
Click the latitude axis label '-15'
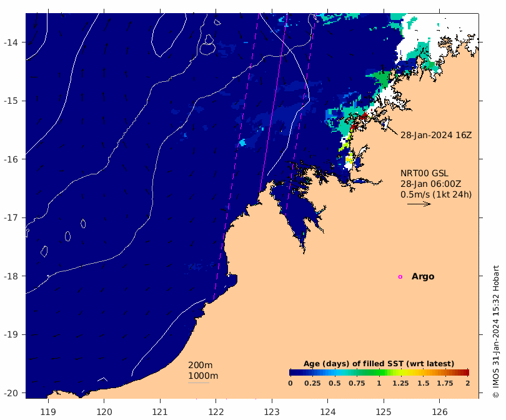(x=11, y=101)
